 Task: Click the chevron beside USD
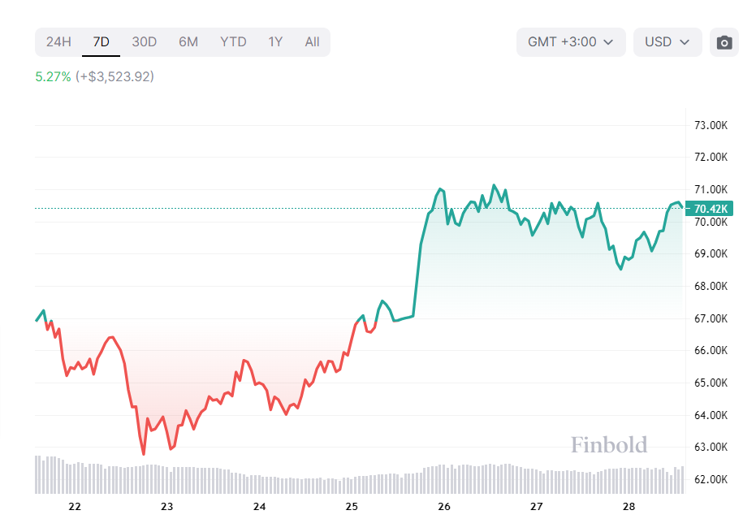tap(685, 42)
